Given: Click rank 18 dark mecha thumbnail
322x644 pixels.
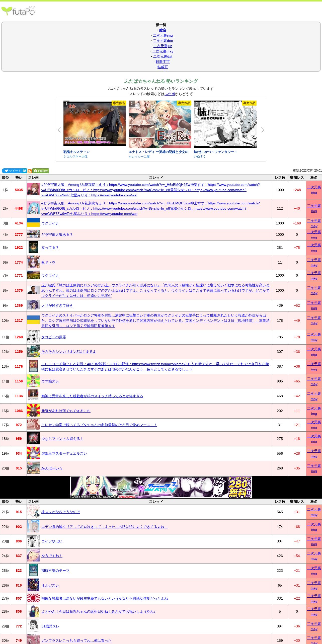Looking at the screenshot, I should pyautogui.click(x=33, y=438).
